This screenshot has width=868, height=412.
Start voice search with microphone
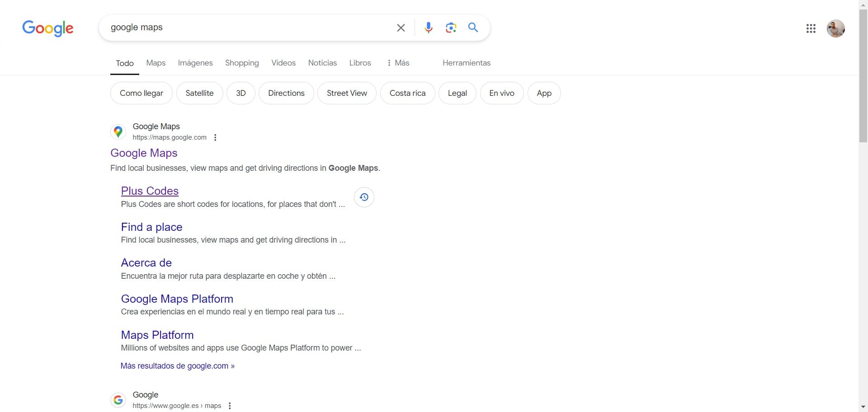(428, 28)
